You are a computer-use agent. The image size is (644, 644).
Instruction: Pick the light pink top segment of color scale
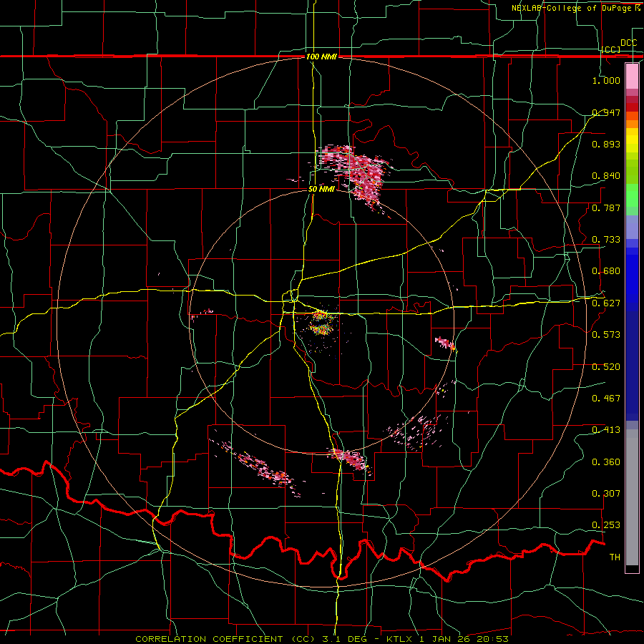[632, 77]
